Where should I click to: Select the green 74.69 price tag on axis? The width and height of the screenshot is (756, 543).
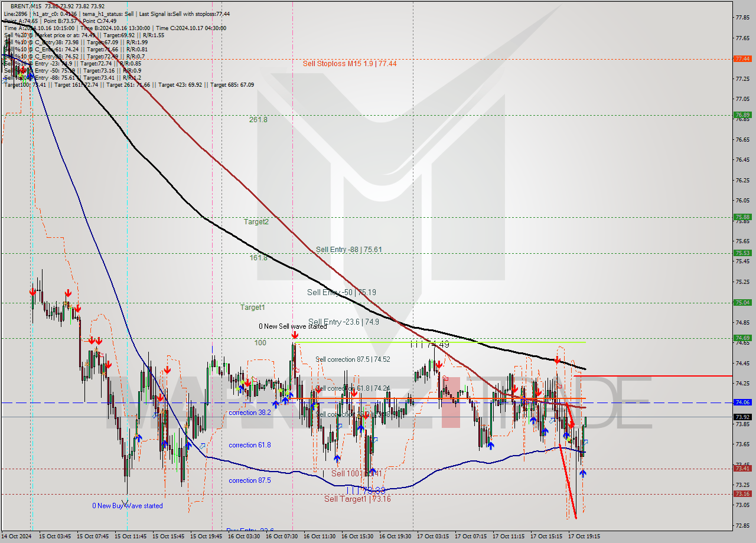coord(742,338)
